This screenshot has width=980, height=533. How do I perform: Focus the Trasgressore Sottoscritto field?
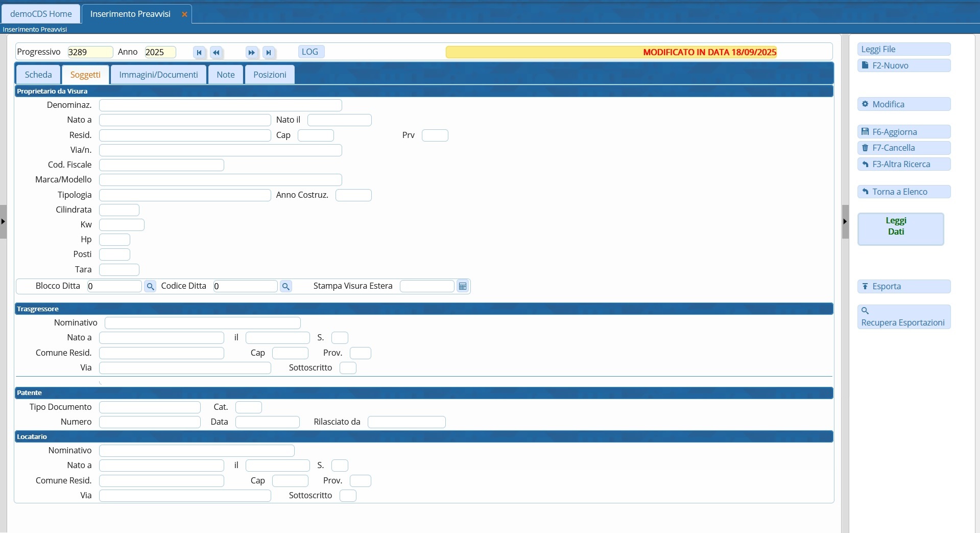pyautogui.click(x=348, y=368)
